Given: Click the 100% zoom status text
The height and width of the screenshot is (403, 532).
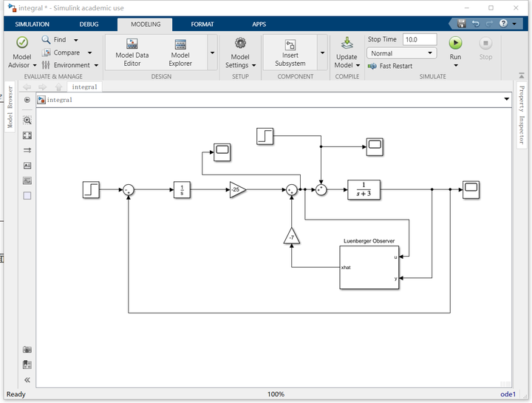Looking at the screenshot, I should click(276, 394).
